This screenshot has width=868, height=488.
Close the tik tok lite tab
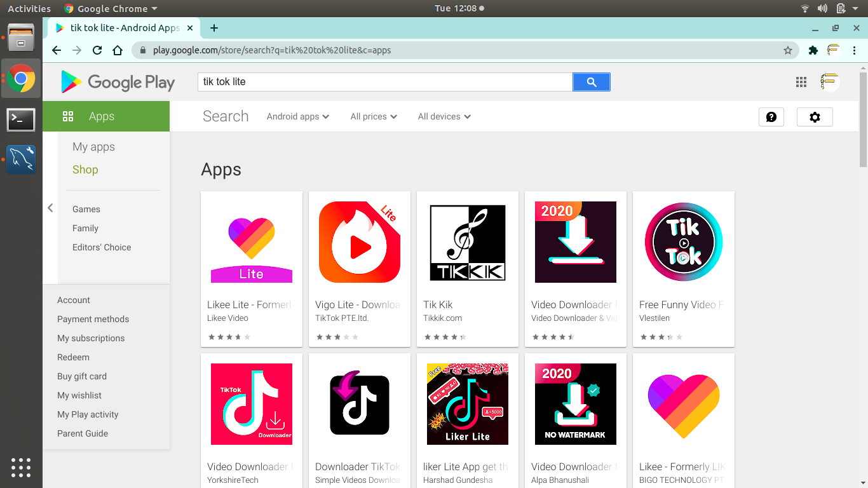(x=191, y=28)
